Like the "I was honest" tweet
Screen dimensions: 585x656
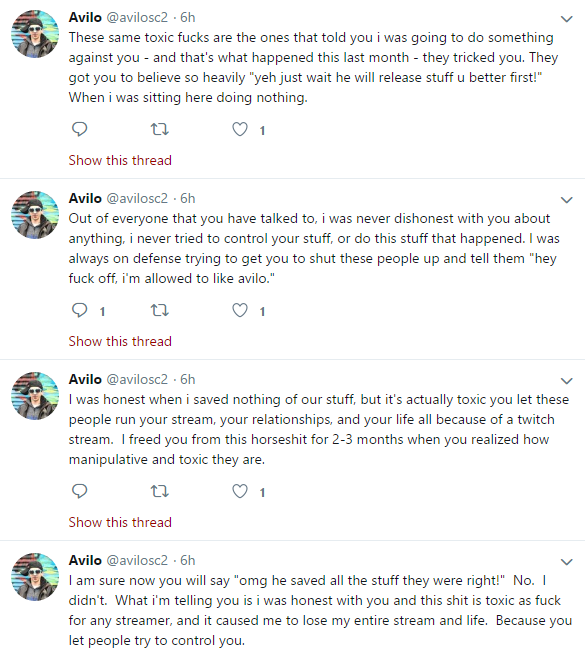[x=240, y=491]
